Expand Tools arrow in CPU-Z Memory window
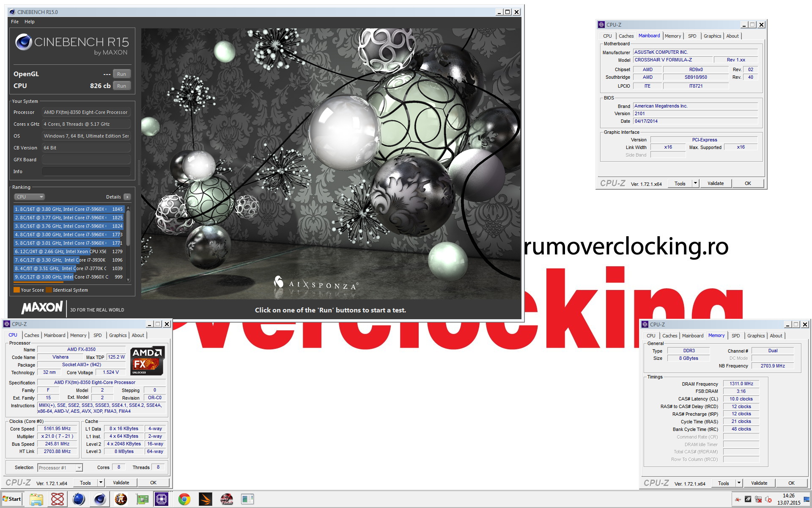Screen dimensions: 812x508 (739, 483)
